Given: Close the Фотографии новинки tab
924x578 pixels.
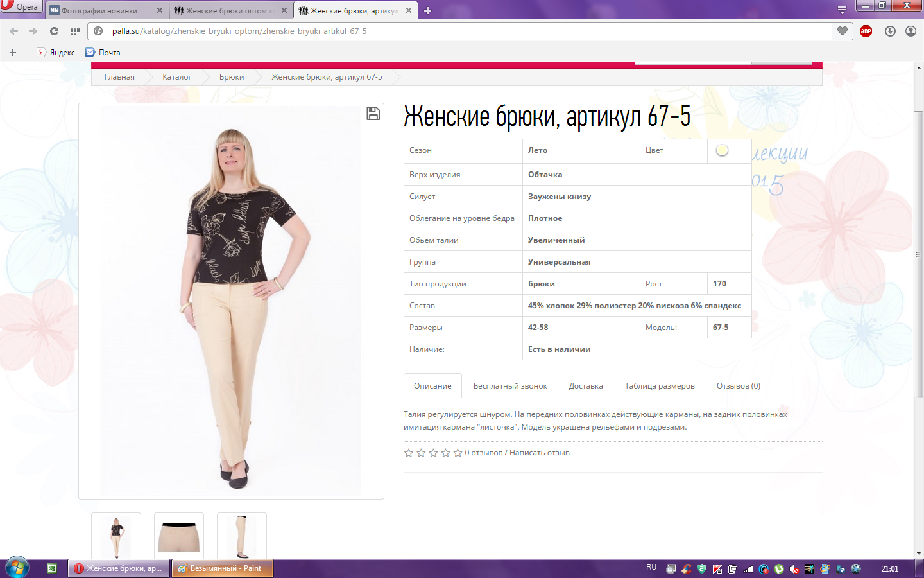Looking at the screenshot, I should click(x=160, y=10).
